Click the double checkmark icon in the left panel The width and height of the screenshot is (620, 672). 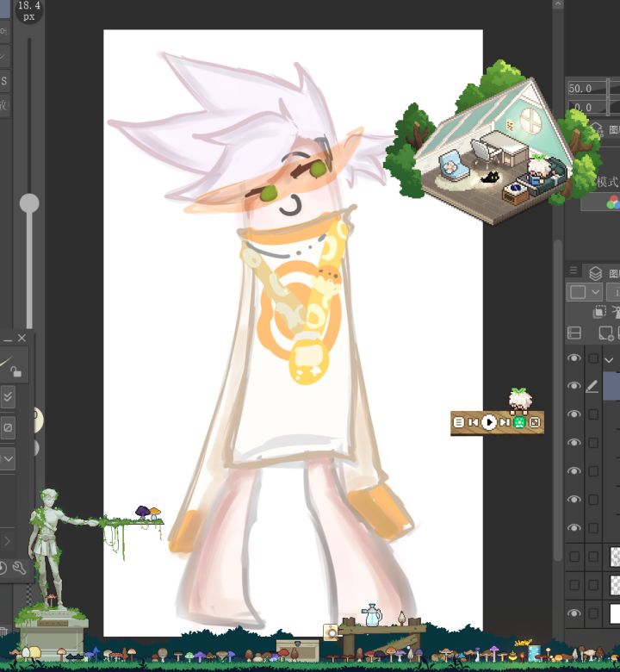pyautogui.click(x=8, y=397)
